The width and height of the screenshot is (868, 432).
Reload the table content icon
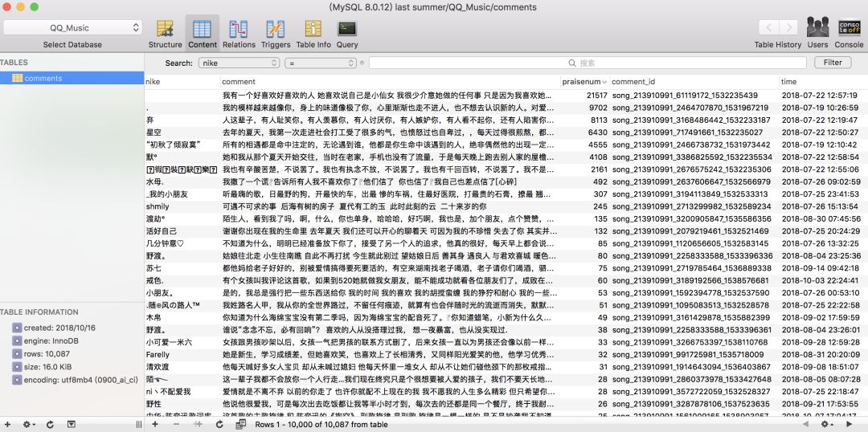(219, 424)
